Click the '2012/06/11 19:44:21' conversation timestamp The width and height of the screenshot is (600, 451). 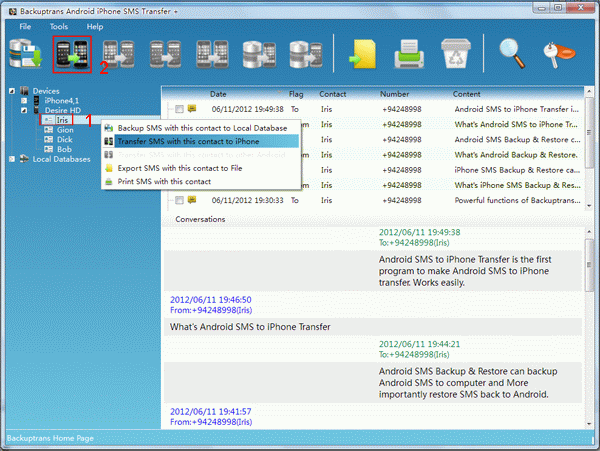[419, 344]
